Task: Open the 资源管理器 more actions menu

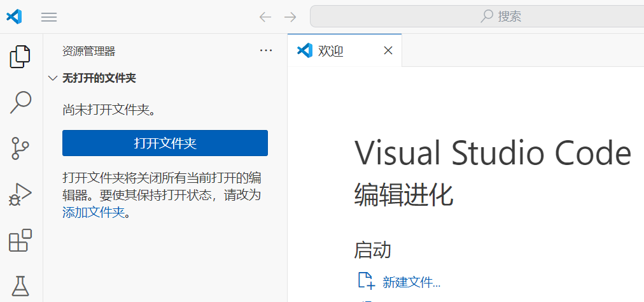Action: click(x=266, y=50)
